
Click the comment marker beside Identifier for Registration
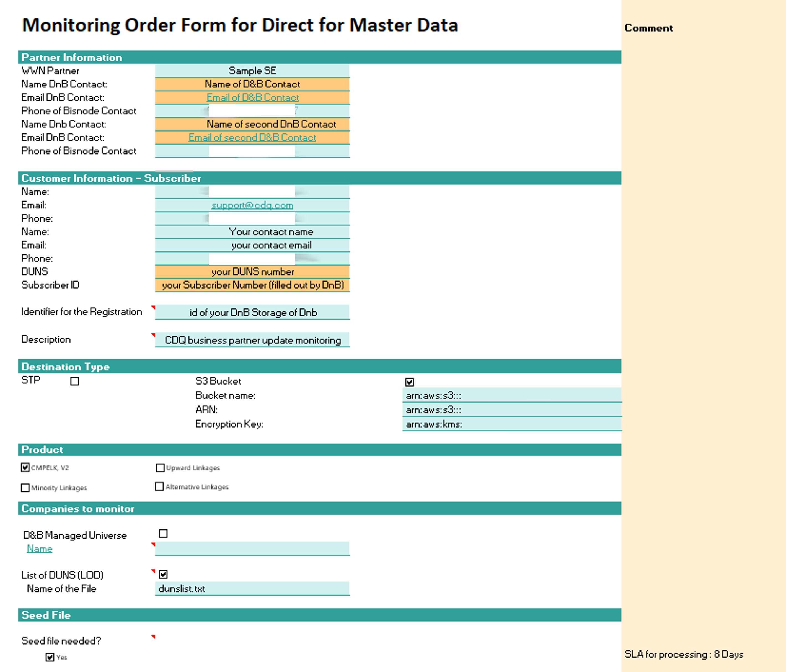(153, 307)
